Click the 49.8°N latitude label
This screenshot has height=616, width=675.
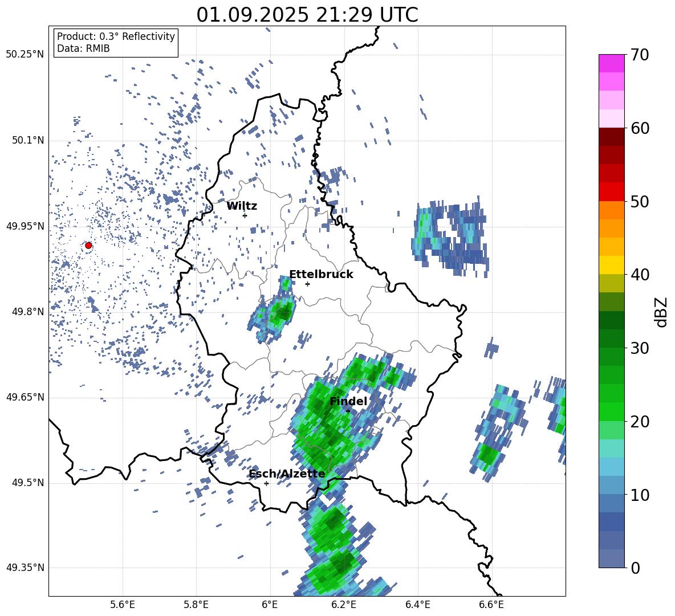pos(28,312)
